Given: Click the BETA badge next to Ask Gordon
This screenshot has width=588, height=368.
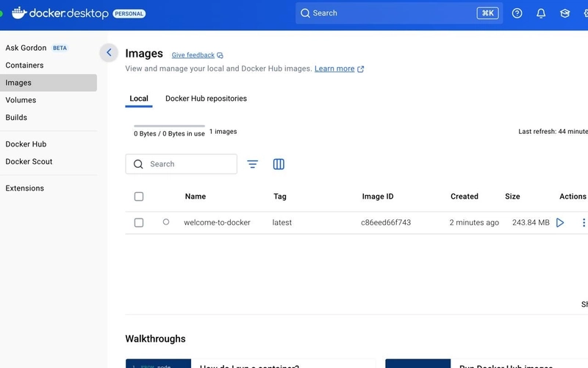Looking at the screenshot, I should pos(60,48).
